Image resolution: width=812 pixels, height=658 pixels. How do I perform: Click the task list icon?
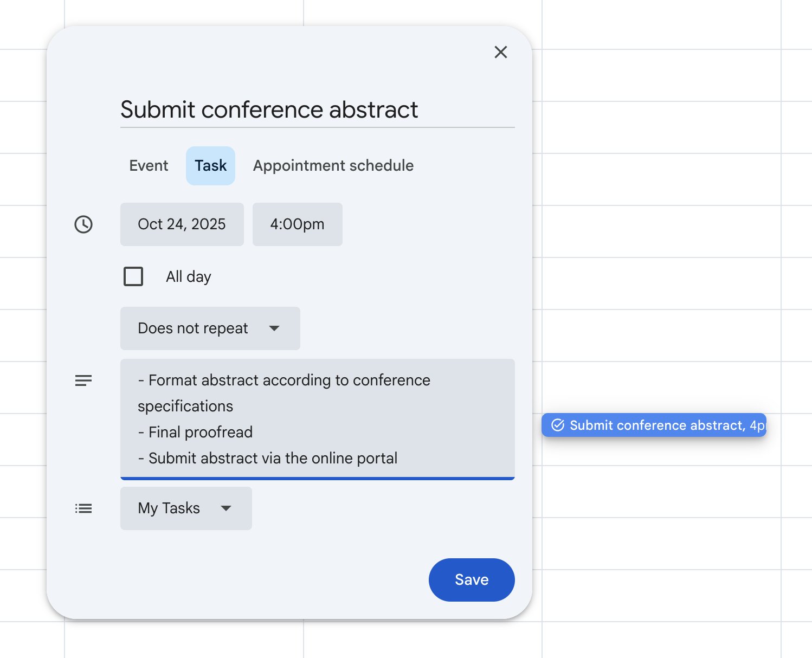(x=83, y=508)
